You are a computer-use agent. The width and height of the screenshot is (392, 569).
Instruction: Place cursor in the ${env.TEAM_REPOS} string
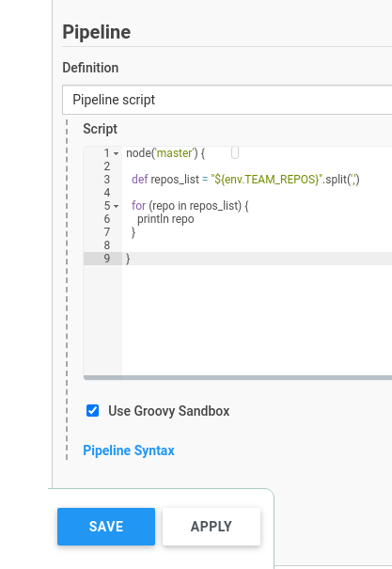pyautogui.click(x=267, y=180)
